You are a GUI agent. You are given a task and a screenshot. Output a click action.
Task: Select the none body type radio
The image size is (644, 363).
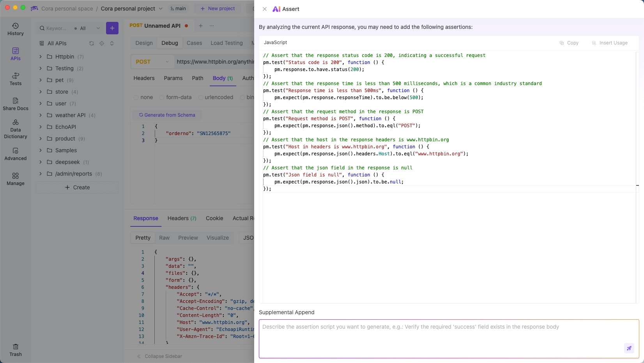[x=136, y=98]
